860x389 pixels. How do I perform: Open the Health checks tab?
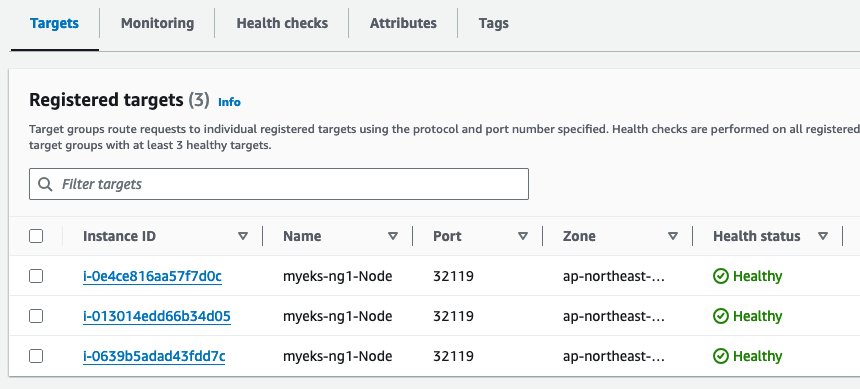pyautogui.click(x=282, y=24)
